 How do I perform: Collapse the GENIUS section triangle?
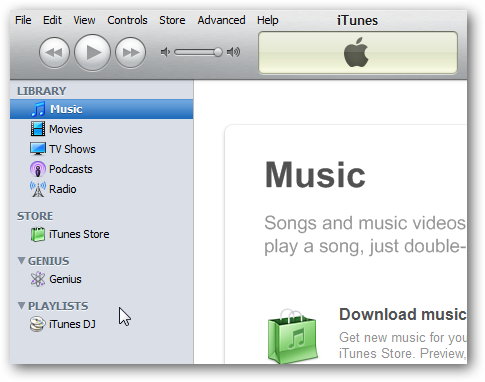(x=22, y=261)
